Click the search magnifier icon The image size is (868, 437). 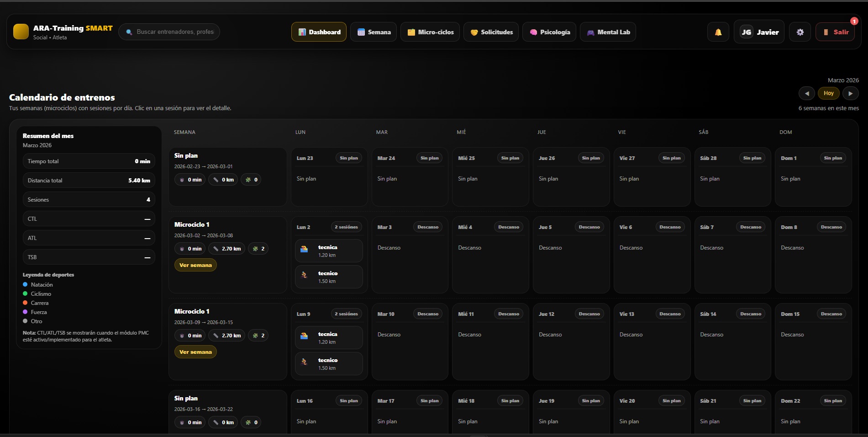pos(129,32)
